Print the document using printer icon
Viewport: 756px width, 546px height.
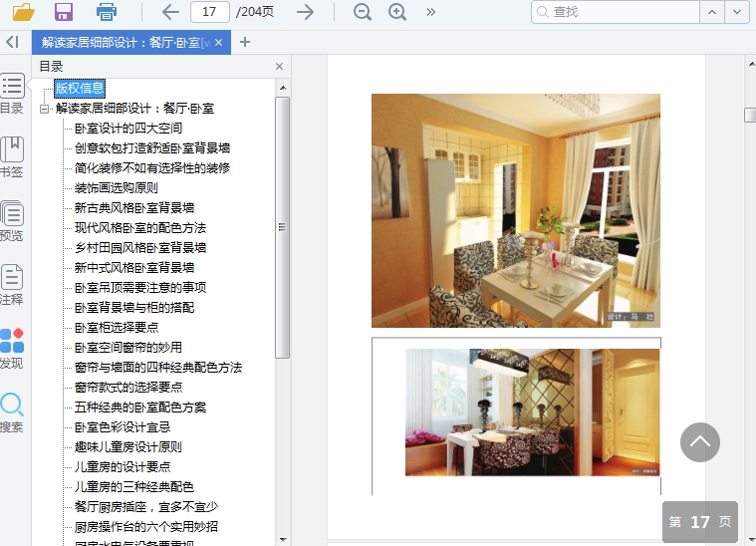click(106, 12)
